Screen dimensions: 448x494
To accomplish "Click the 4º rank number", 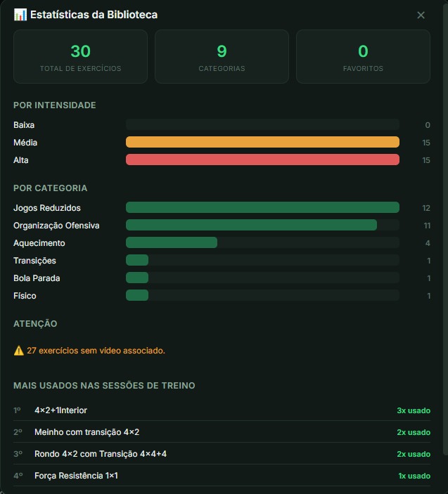I will [18, 476].
